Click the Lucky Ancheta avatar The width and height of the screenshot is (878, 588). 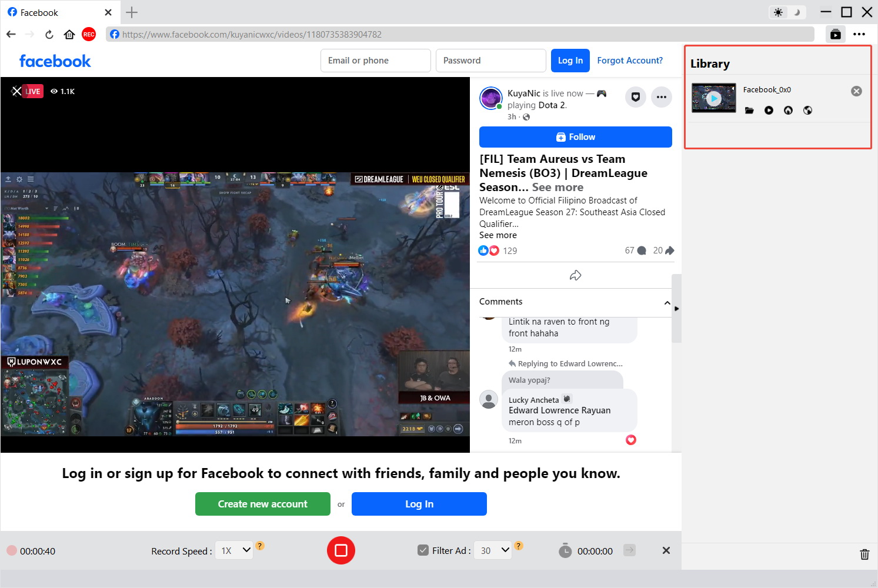coord(489,399)
